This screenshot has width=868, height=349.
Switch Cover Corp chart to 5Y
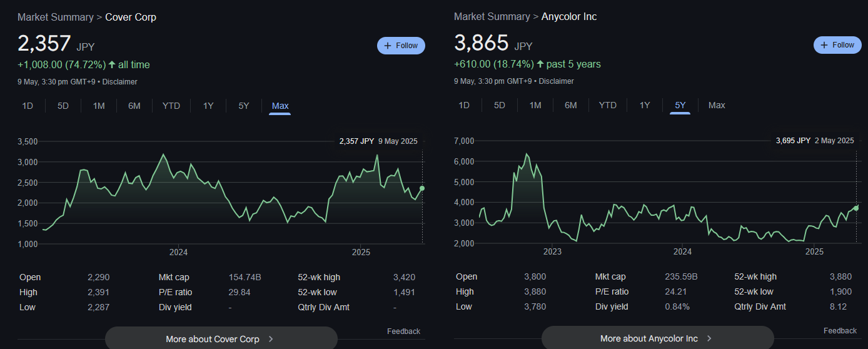(244, 106)
